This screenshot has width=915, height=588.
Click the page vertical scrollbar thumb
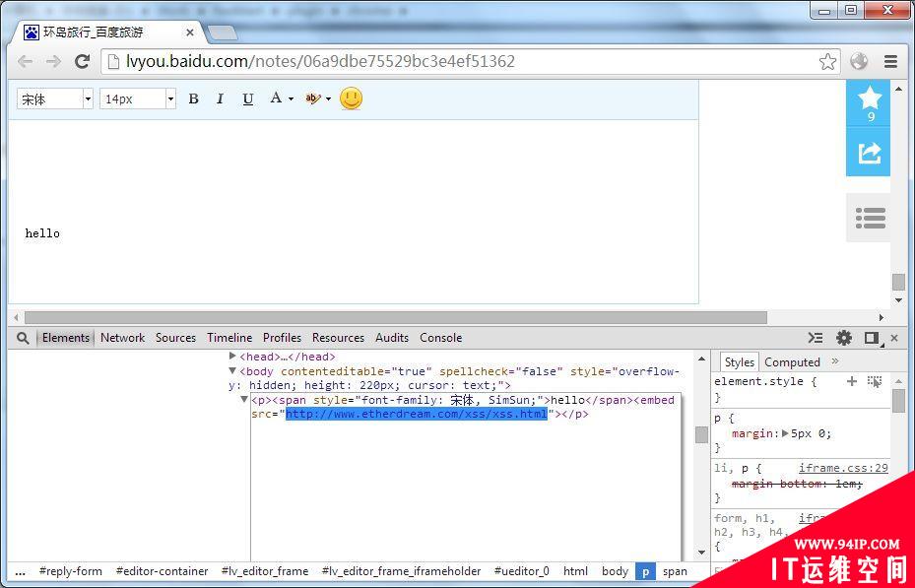coord(898,281)
